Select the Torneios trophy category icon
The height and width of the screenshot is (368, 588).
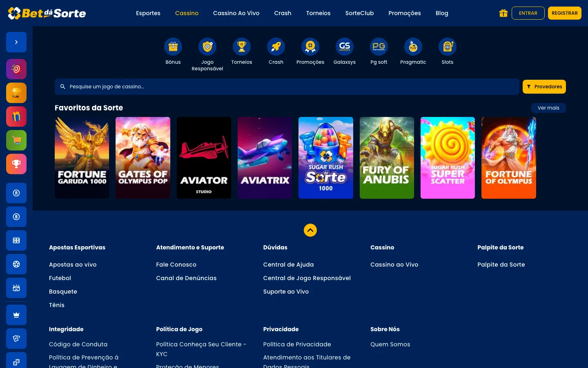(242, 47)
